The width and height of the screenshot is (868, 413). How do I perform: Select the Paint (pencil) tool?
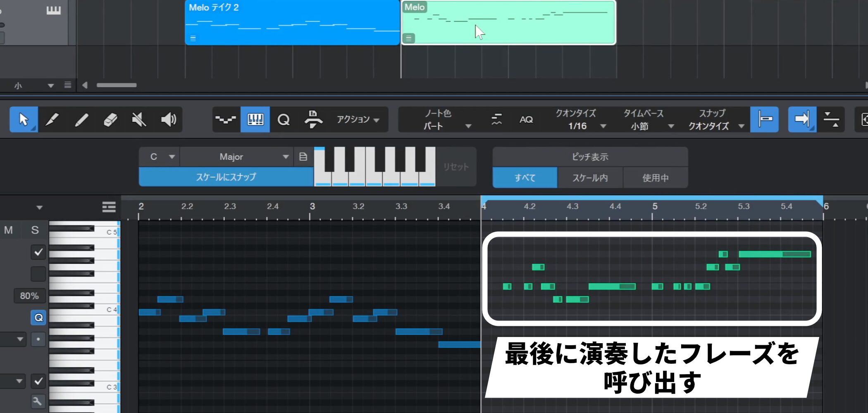pos(81,120)
